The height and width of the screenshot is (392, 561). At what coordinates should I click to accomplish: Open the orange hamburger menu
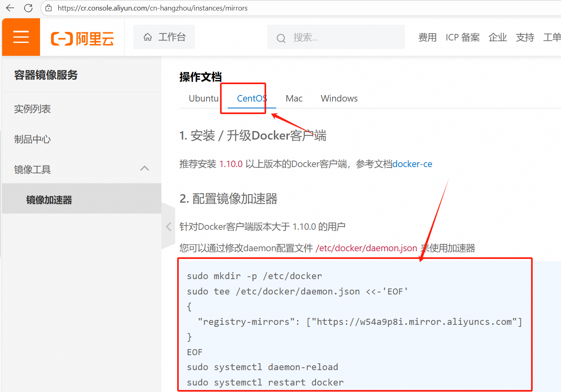pos(21,37)
